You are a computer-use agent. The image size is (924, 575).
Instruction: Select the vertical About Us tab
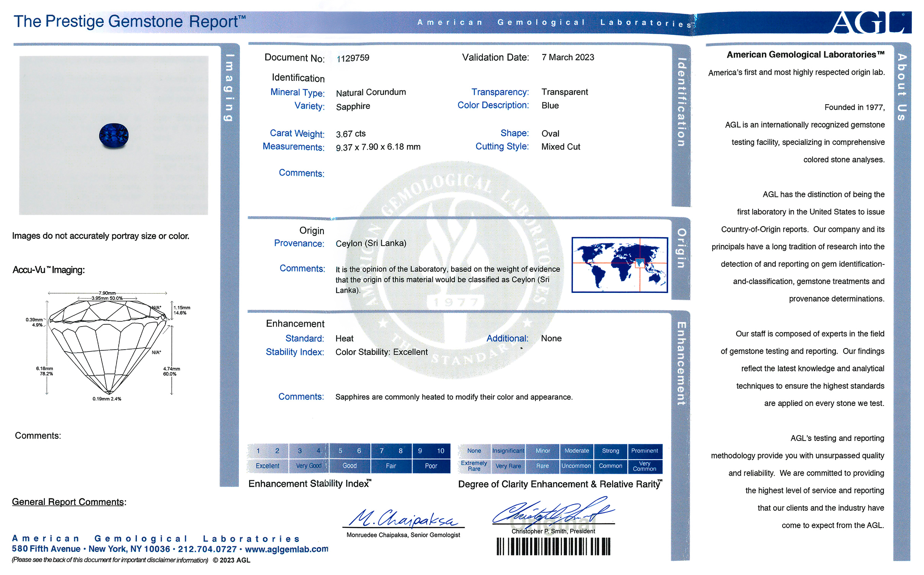[x=902, y=87]
